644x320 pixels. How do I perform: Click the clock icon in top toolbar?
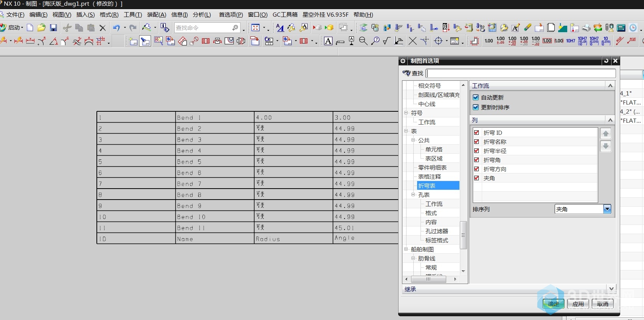click(x=633, y=28)
